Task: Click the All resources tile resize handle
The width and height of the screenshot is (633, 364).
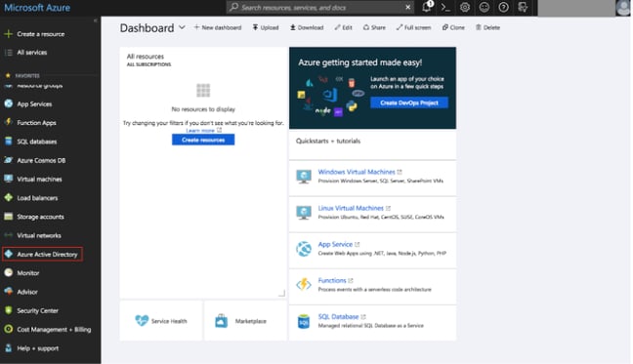Action: pyautogui.click(x=281, y=294)
